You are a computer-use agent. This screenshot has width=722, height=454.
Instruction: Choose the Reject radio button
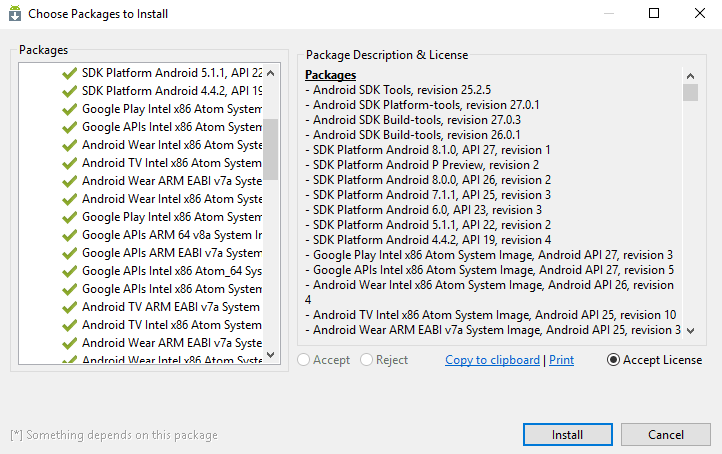(x=367, y=360)
